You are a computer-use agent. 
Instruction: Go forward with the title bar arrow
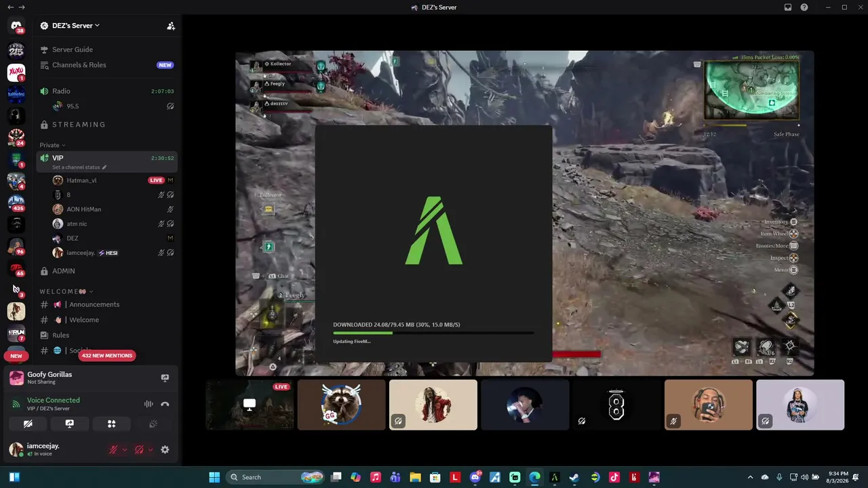22,7
